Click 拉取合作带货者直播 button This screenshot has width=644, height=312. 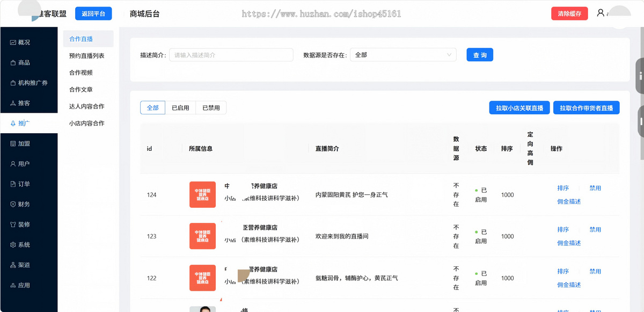pos(586,108)
